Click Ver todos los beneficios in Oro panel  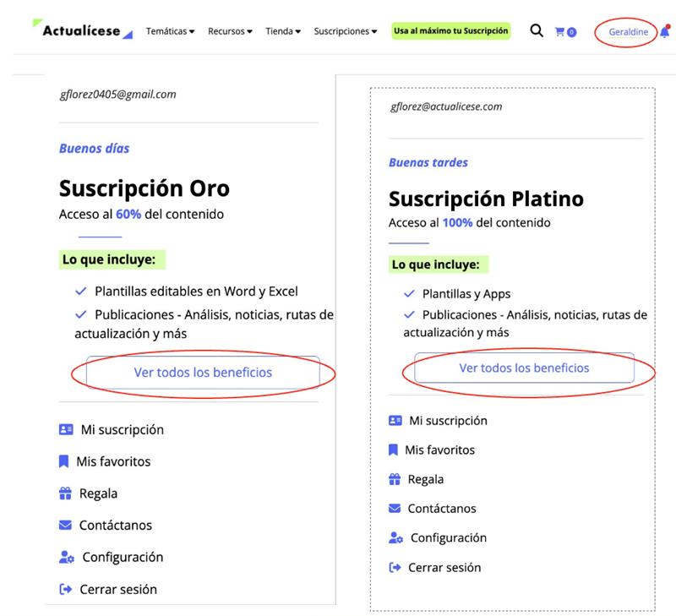[203, 372]
